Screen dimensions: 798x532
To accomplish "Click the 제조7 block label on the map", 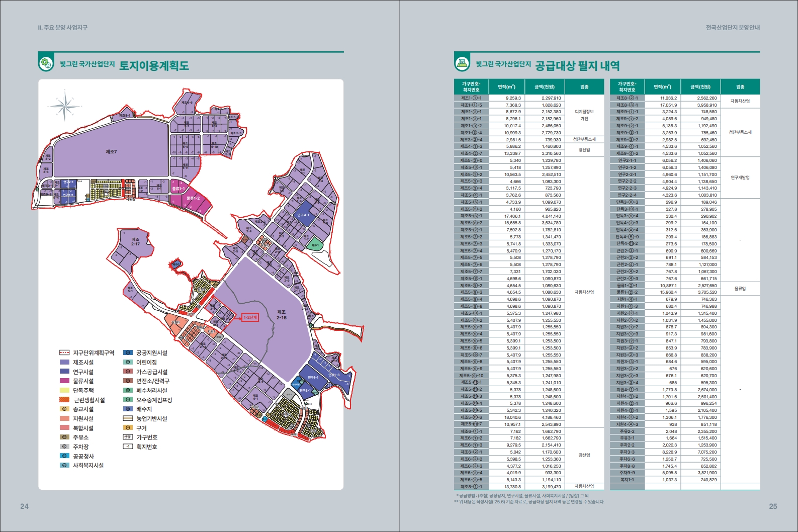I will pyautogui.click(x=111, y=151).
